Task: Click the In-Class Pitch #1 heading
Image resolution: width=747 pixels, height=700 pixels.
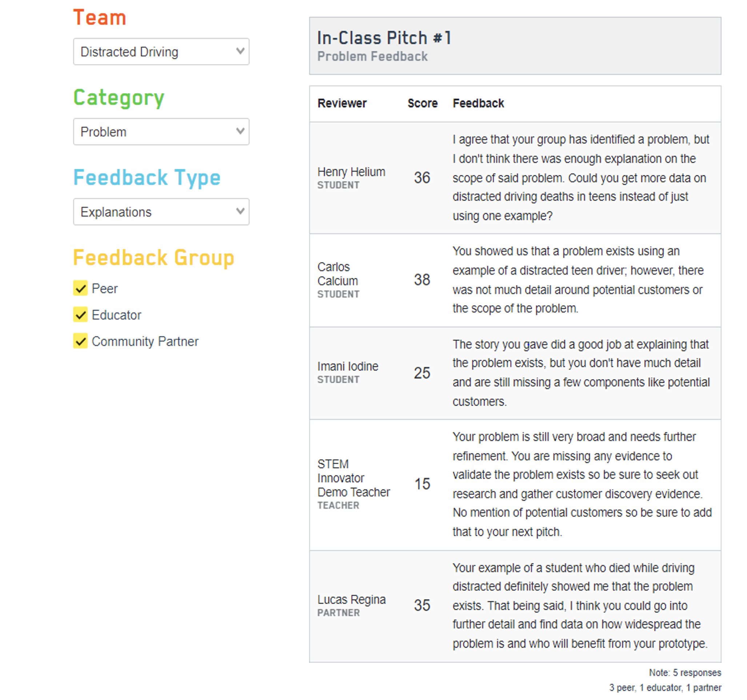Action: pyautogui.click(x=384, y=38)
